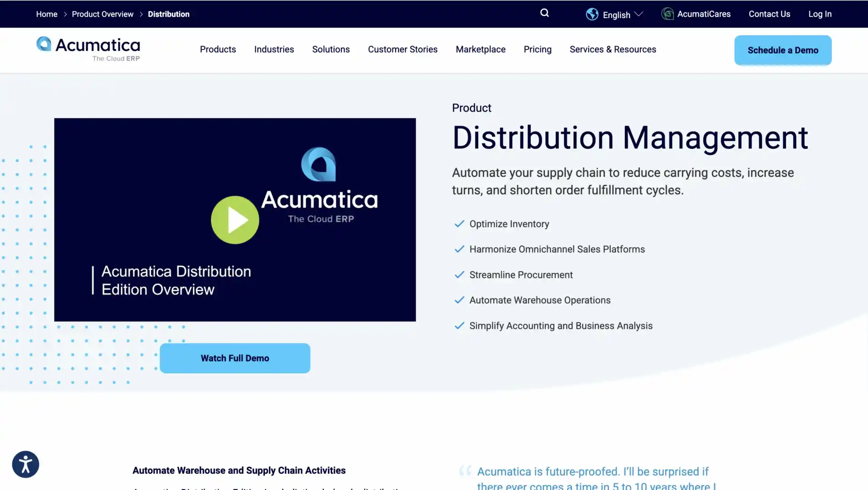Click the Acumatica is future-proofed quote
868x490 pixels.
coord(596,478)
